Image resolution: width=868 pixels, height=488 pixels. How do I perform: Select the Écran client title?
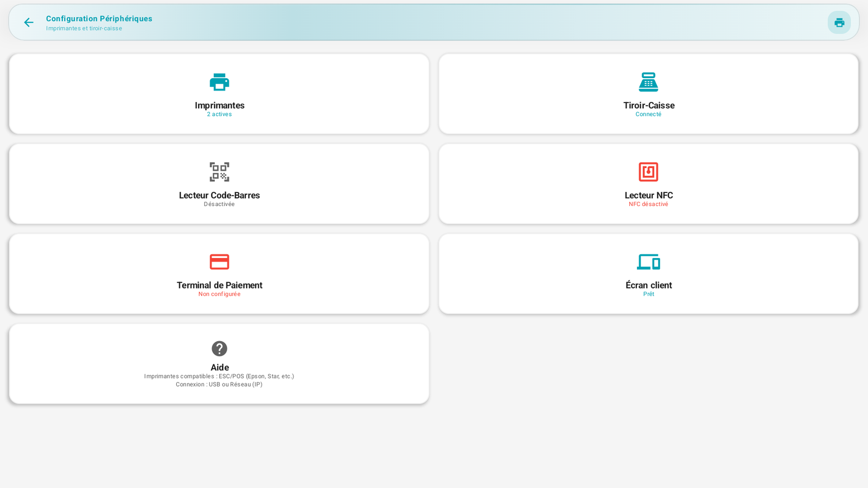[x=649, y=285]
